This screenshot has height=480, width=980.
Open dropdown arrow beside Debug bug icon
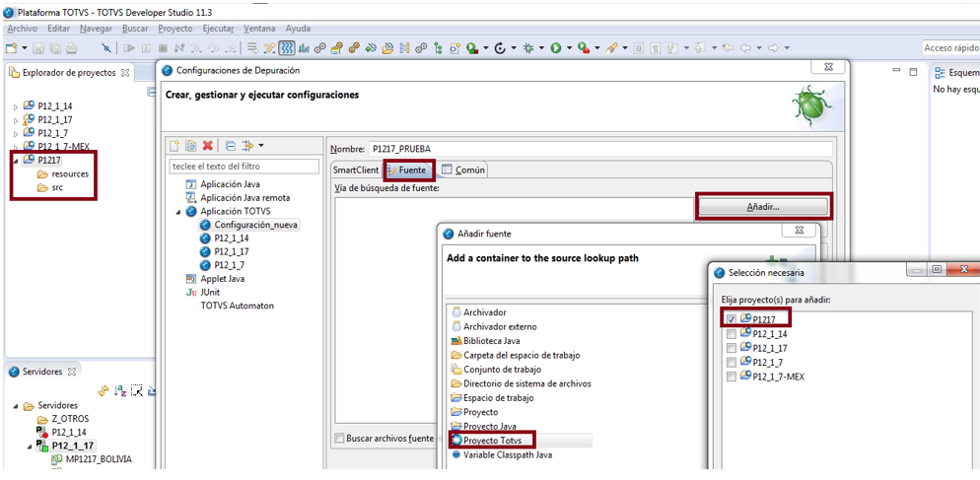click(541, 48)
